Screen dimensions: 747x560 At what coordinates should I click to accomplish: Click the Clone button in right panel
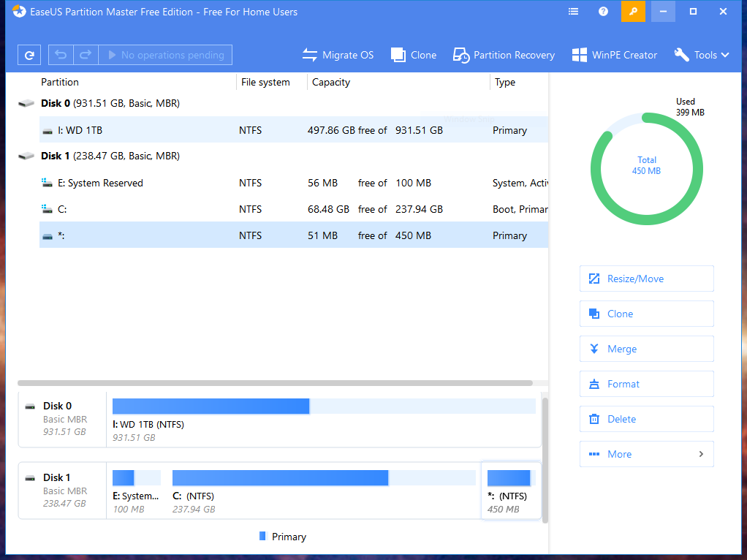[646, 314]
